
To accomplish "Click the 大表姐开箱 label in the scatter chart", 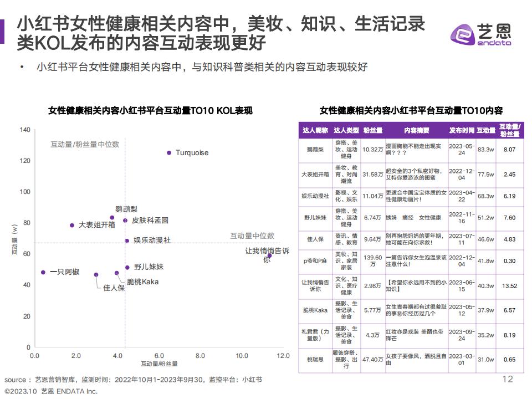I will point(97,224).
